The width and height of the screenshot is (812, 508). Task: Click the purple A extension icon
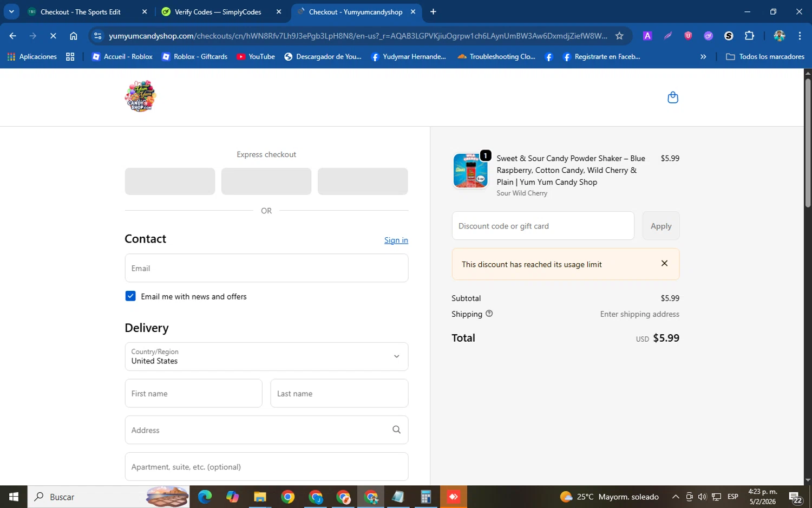[647, 36]
